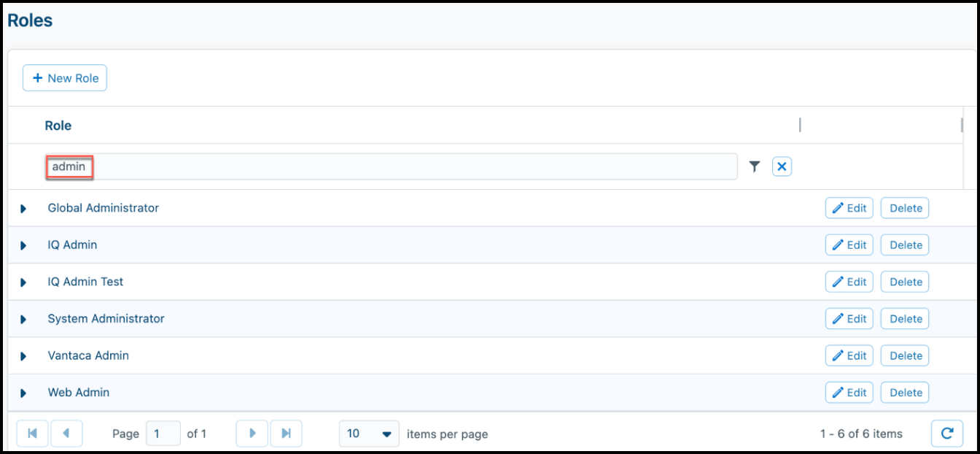Image resolution: width=980 pixels, height=454 pixels.
Task: Delete the IQ Admin Test role
Action: tap(905, 282)
